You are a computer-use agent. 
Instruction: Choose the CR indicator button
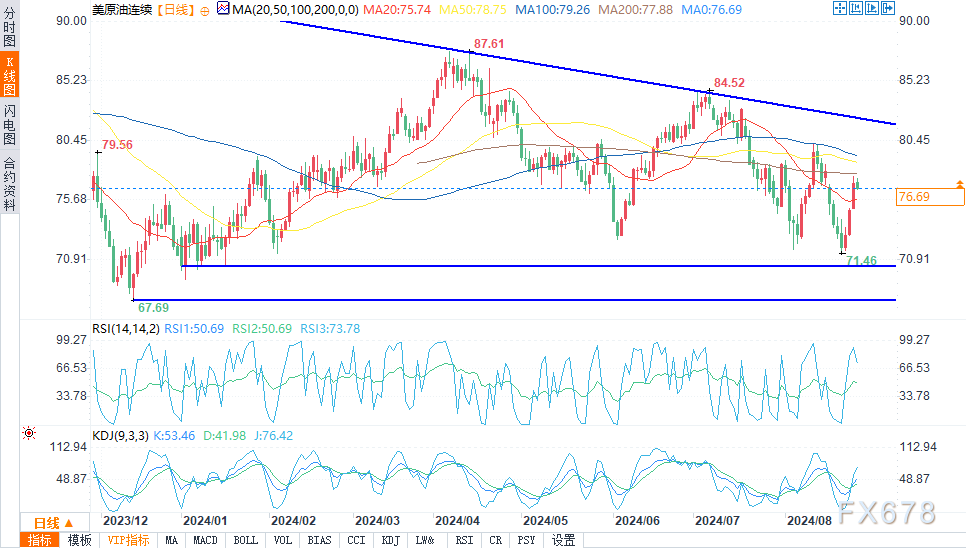pos(495,540)
